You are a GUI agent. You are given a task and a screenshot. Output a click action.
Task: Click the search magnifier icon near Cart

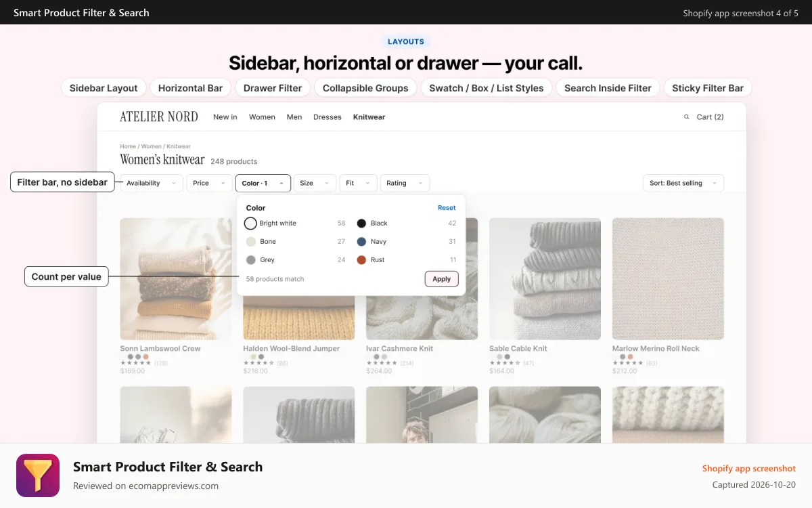[687, 117]
